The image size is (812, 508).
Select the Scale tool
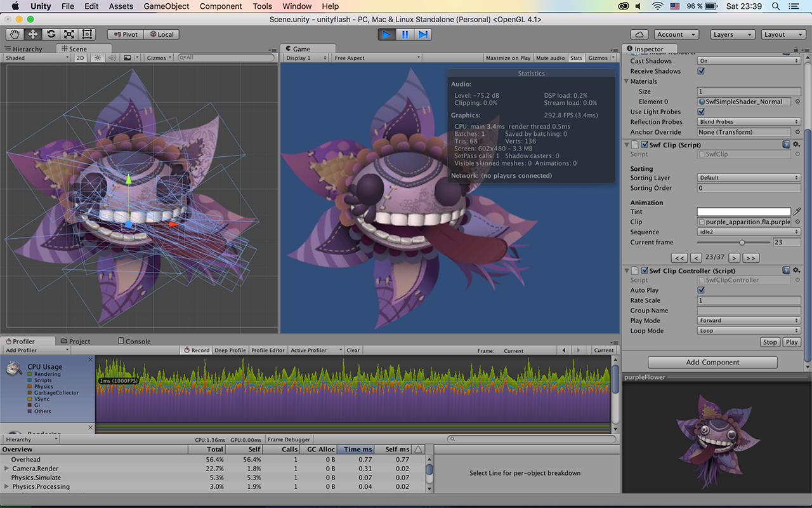point(69,34)
